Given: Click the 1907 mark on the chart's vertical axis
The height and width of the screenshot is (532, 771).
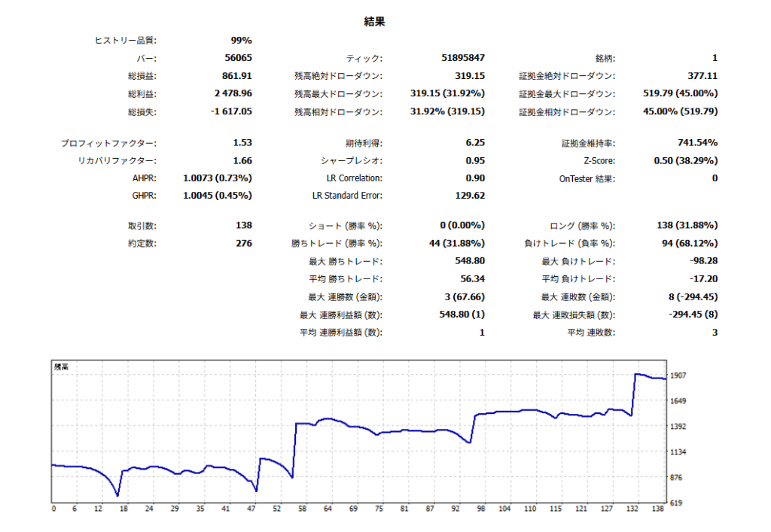Looking at the screenshot, I should click(678, 375).
